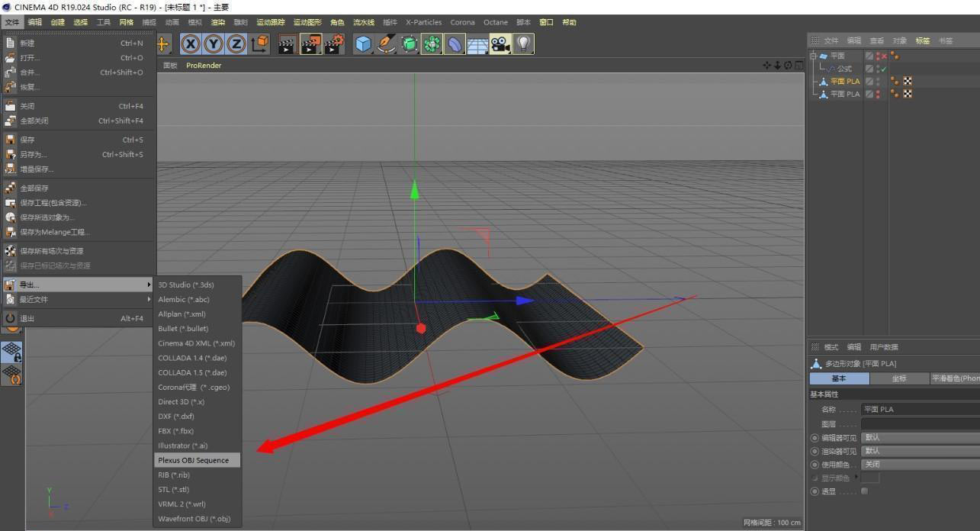Image resolution: width=980 pixels, height=531 pixels.
Task: Expand the 最近文件 submenu
Action: point(78,299)
